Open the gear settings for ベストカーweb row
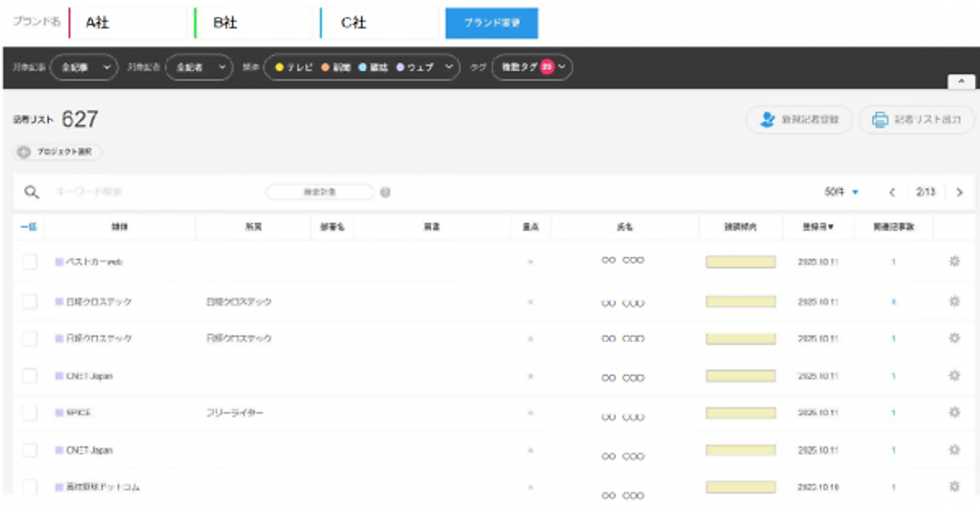 click(953, 262)
